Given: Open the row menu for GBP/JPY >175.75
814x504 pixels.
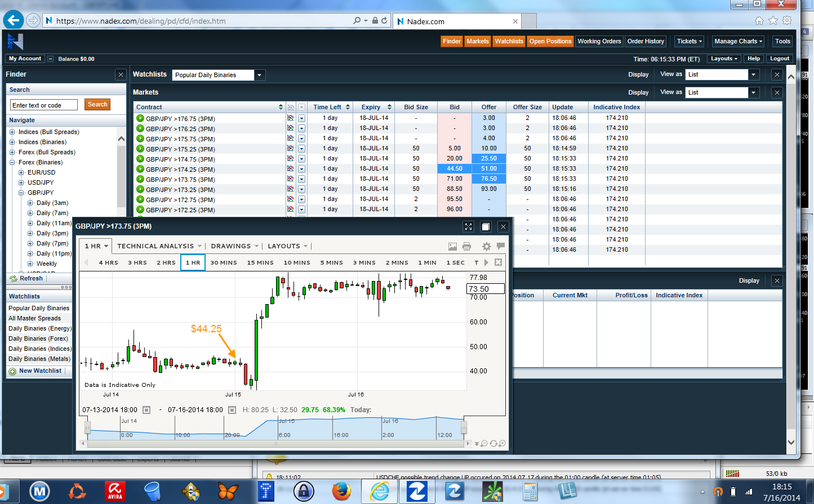Looking at the screenshot, I should [x=302, y=139].
